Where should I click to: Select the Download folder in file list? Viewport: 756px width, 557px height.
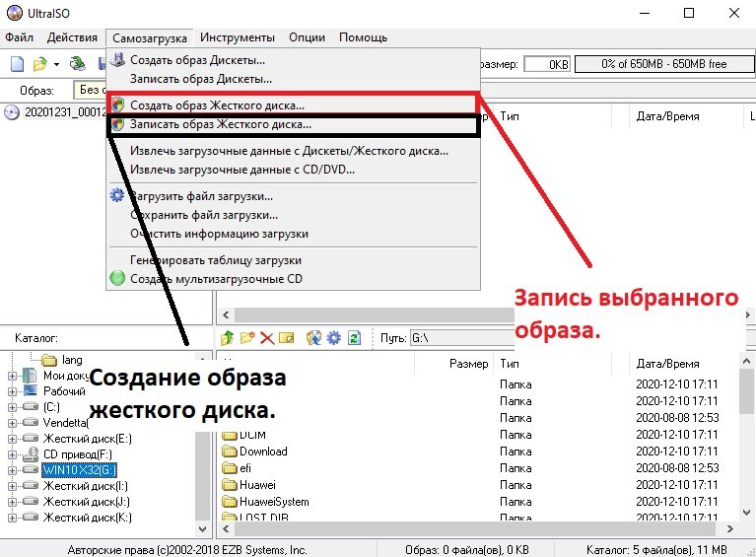(x=254, y=452)
